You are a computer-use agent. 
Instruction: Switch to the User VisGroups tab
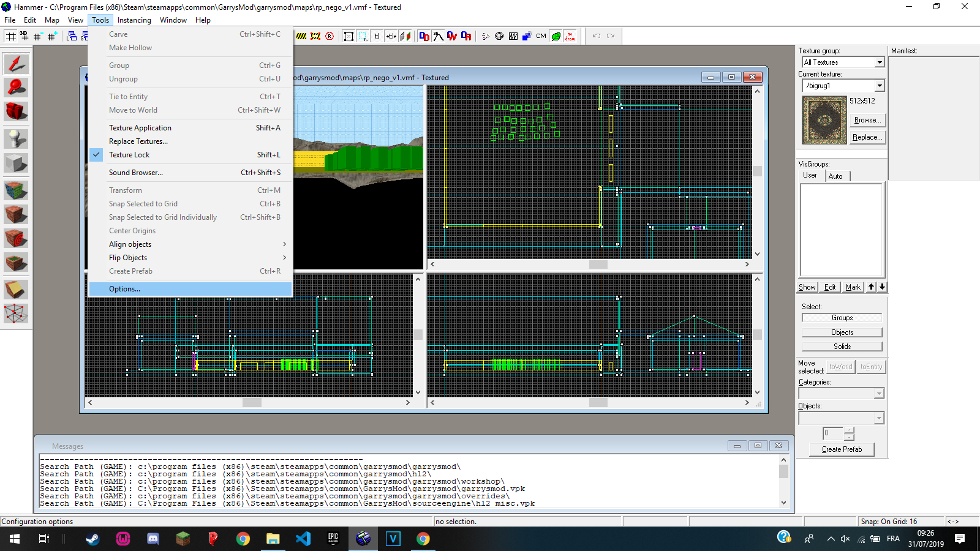click(810, 175)
